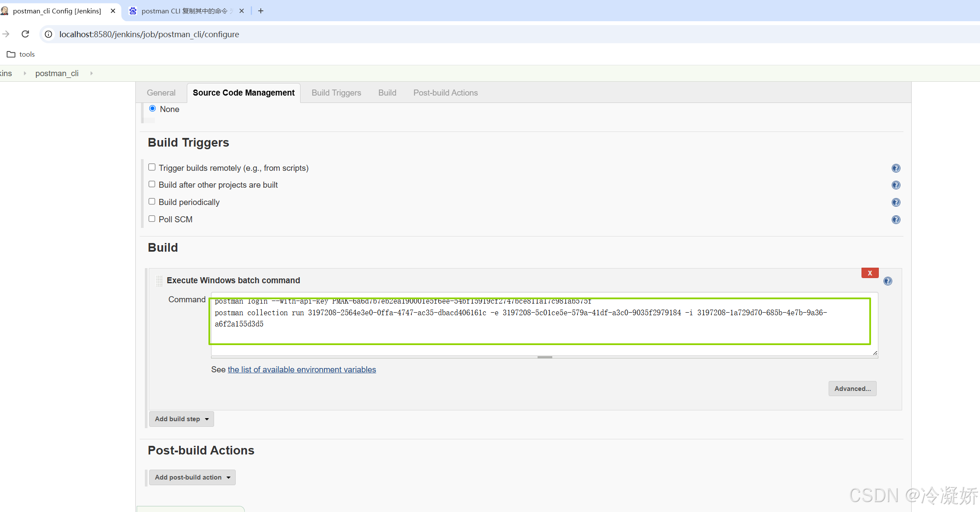Click inside the Command text area
The image size is (980, 512).
(x=544, y=324)
